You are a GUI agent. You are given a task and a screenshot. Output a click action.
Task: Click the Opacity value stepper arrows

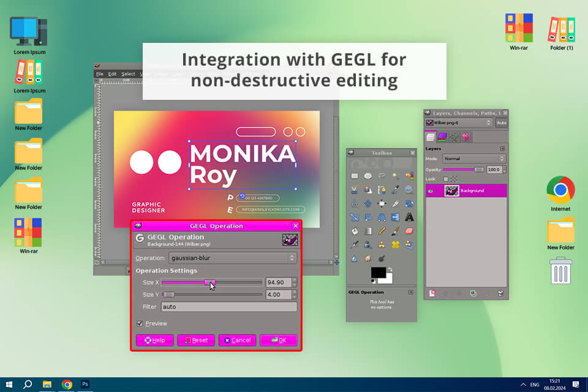coord(504,170)
